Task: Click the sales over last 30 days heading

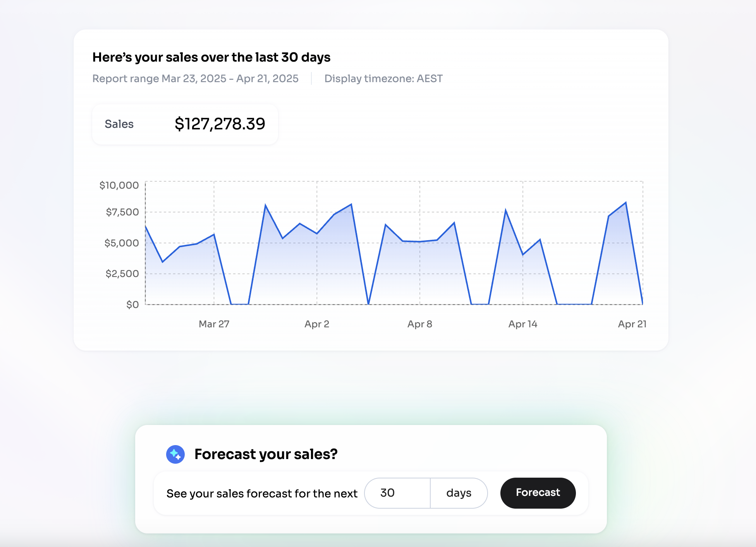Action: coord(211,57)
